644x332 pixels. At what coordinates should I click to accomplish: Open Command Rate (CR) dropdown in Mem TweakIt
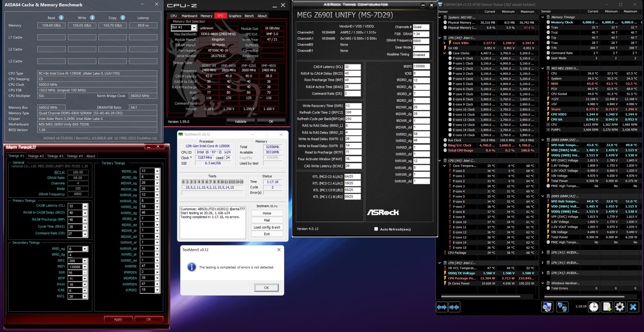point(85,234)
